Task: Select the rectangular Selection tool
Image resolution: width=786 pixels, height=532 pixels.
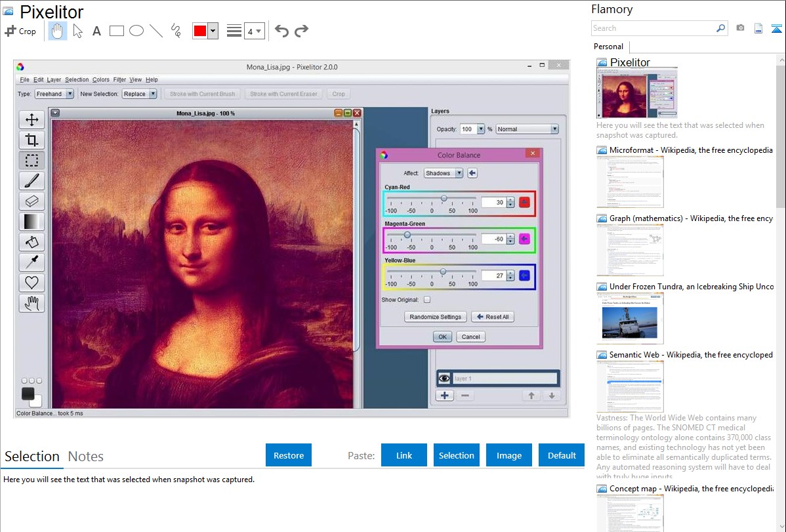Action: click(x=31, y=161)
